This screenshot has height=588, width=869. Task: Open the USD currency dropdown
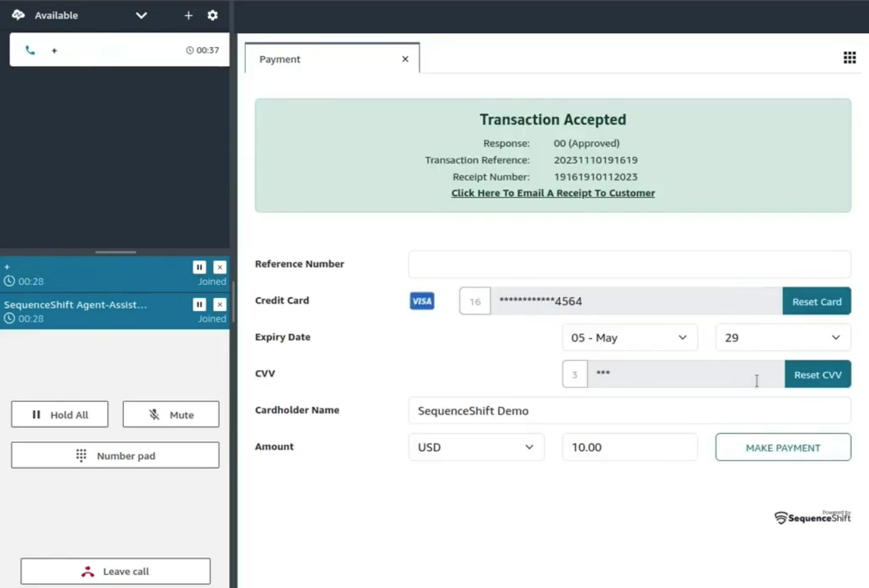coord(476,447)
